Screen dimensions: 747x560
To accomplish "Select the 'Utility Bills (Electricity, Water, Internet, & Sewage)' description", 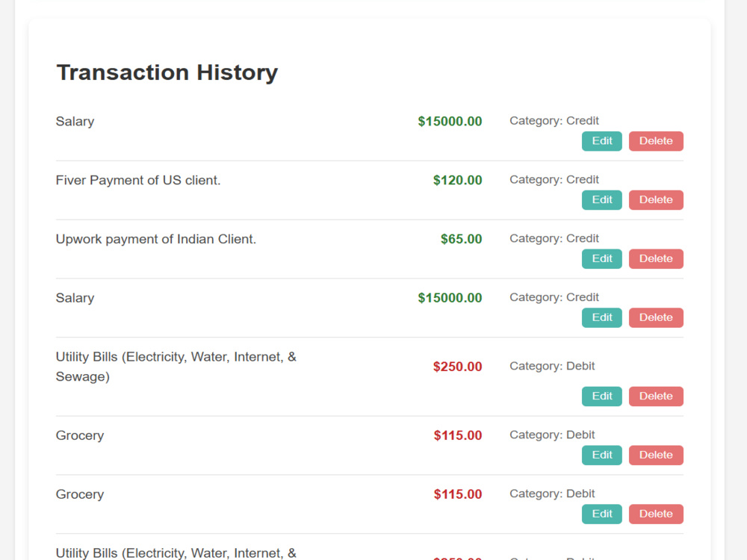I will (x=176, y=367).
